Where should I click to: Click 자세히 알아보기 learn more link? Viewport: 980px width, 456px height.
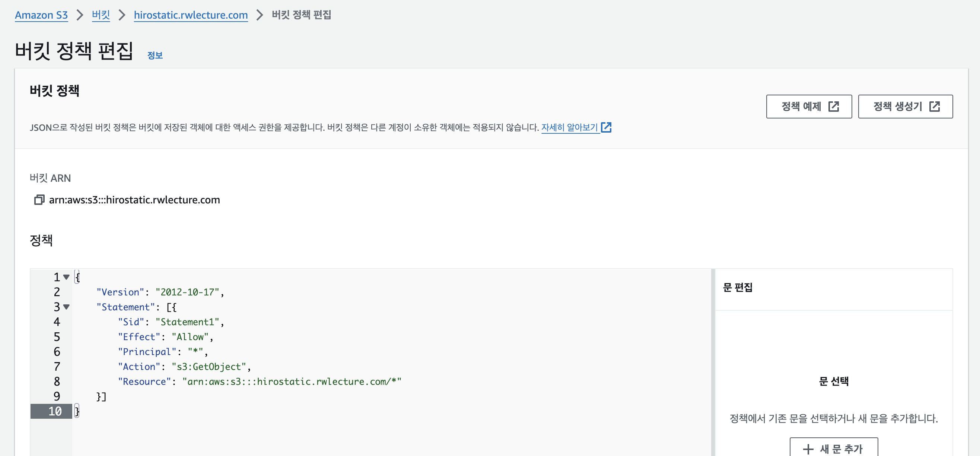[569, 127]
